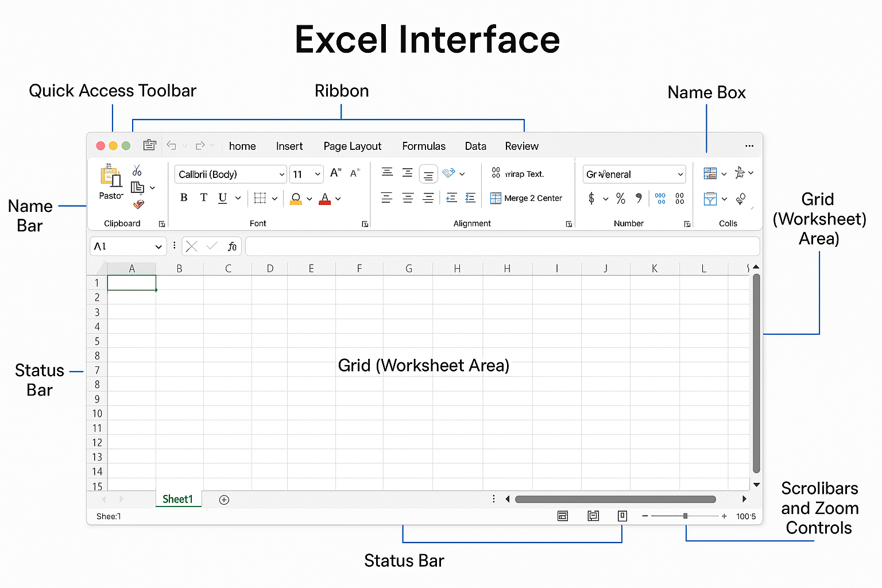Toggle Italic formatting button
The image size is (882, 588).
click(203, 198)
